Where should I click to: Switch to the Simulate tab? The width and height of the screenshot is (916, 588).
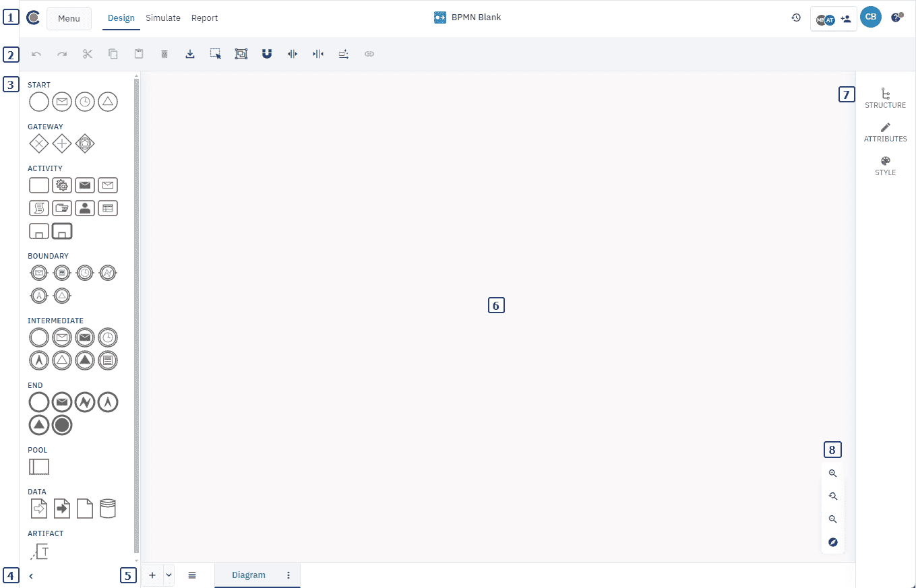[163, 18]
